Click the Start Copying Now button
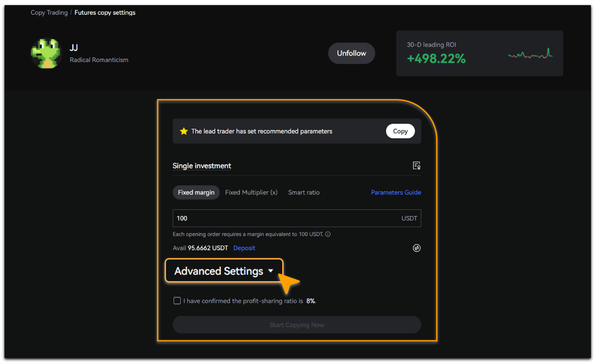 pyautogui.click(x=296, y=325)
